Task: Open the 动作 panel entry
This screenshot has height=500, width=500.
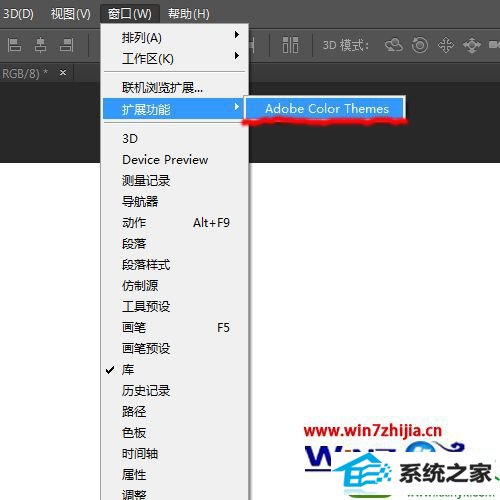Action: tap(174, 223)
